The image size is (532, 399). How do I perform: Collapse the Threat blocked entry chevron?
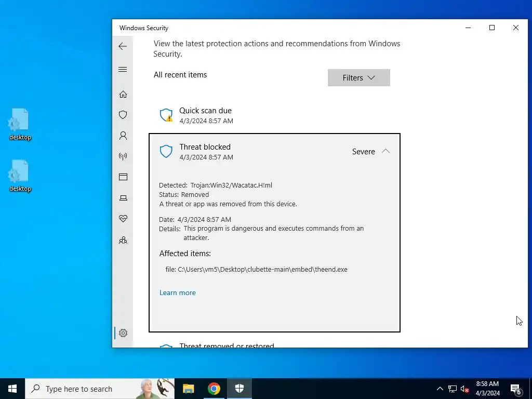385,151
